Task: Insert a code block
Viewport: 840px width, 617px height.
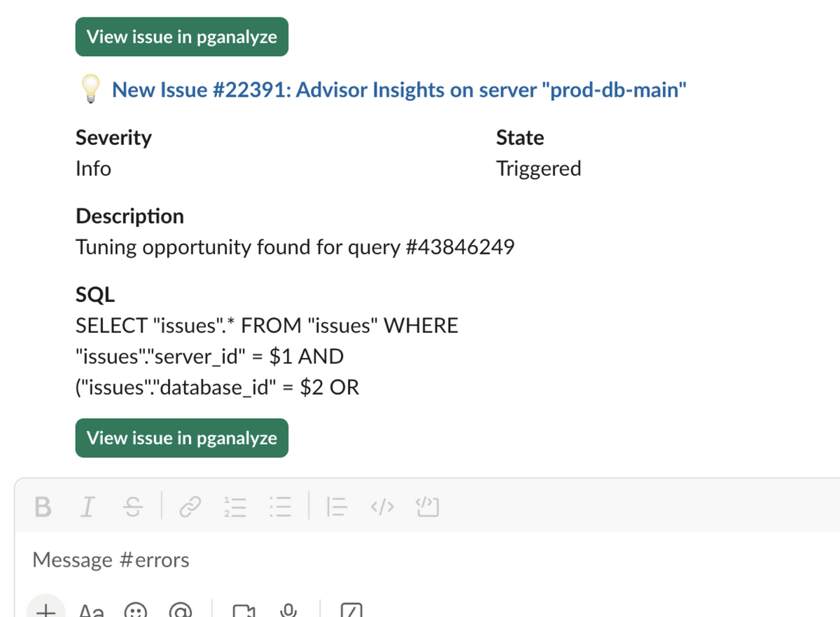Action: click(427, 506)
